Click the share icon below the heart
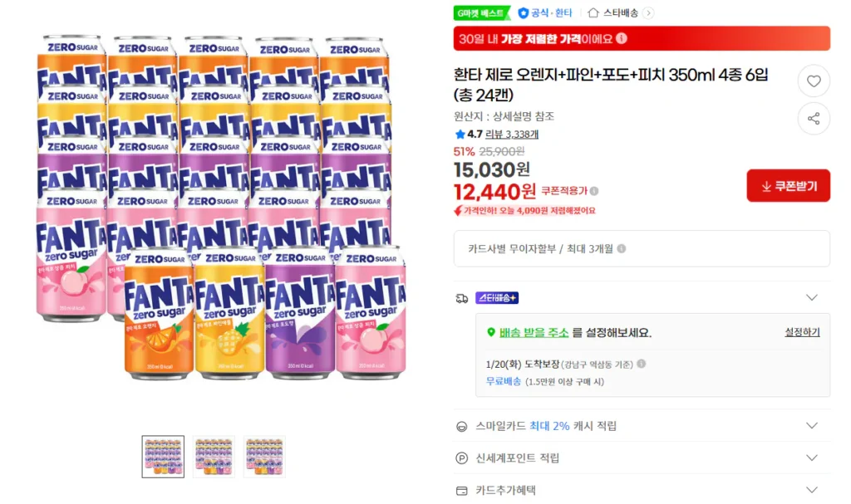The width and height of the screenshot is (851, 504). [814, 119]
